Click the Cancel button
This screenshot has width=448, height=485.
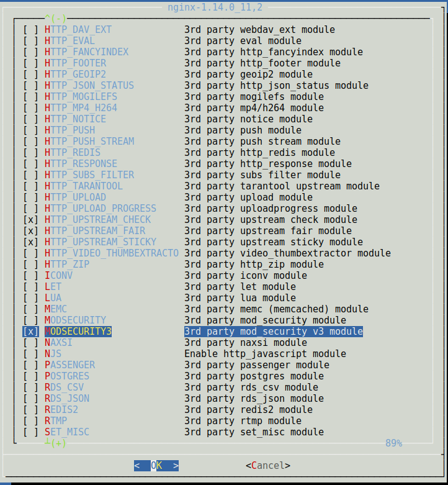tap(268, 466)
